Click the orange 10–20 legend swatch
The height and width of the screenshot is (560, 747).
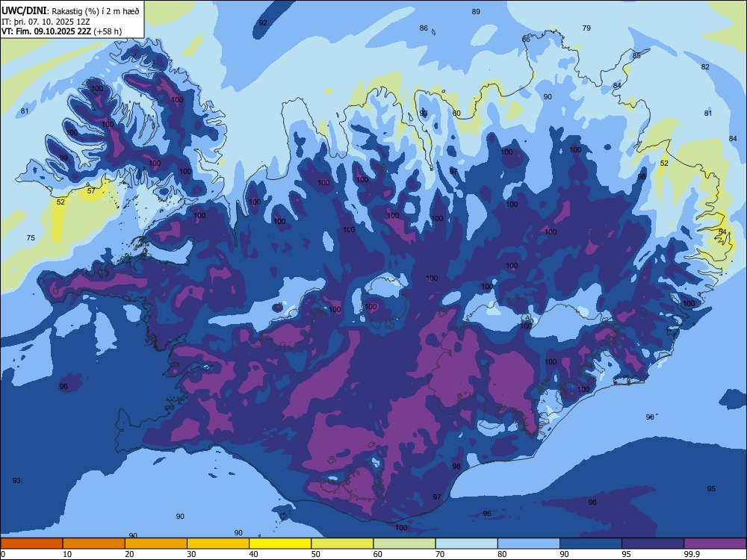(94, 544)
